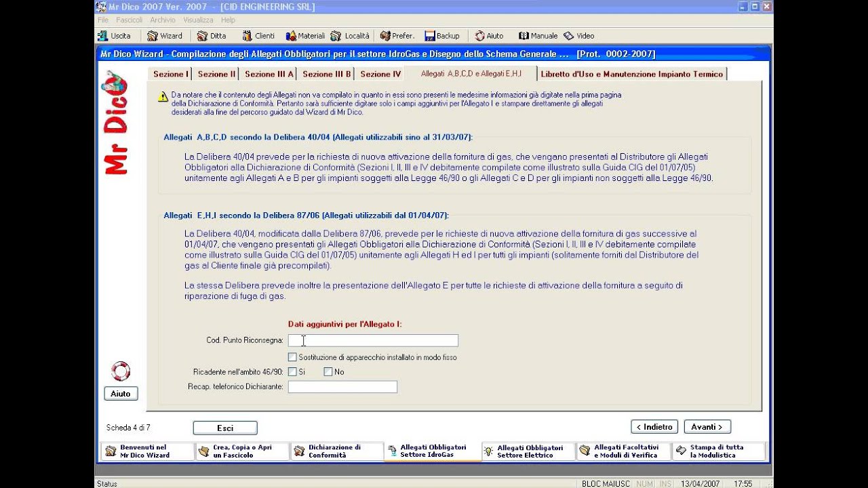868x488 pixels.
Task: Click the Avanti button
Action: pos(707,427)
